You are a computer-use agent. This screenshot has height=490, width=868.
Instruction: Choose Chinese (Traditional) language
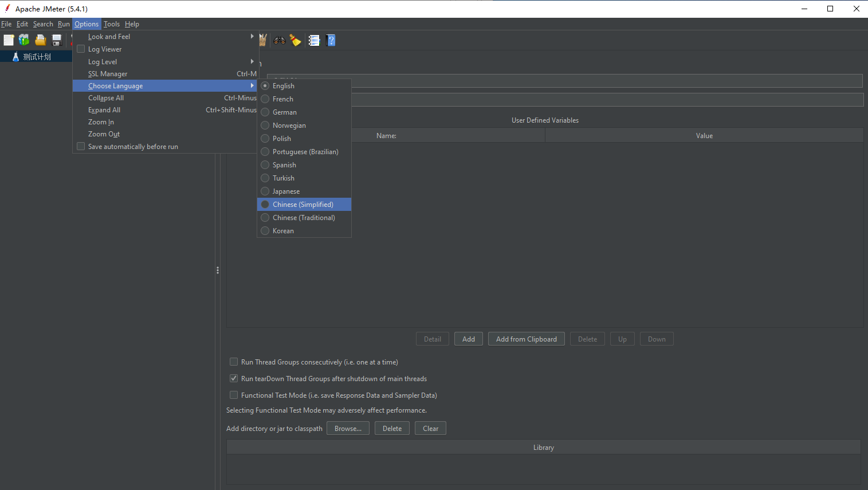(304, 218)
